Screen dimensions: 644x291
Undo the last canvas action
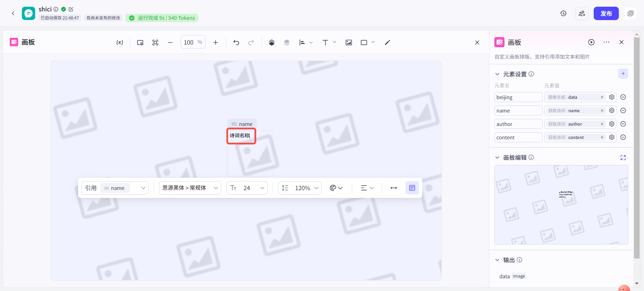[236, 43]
